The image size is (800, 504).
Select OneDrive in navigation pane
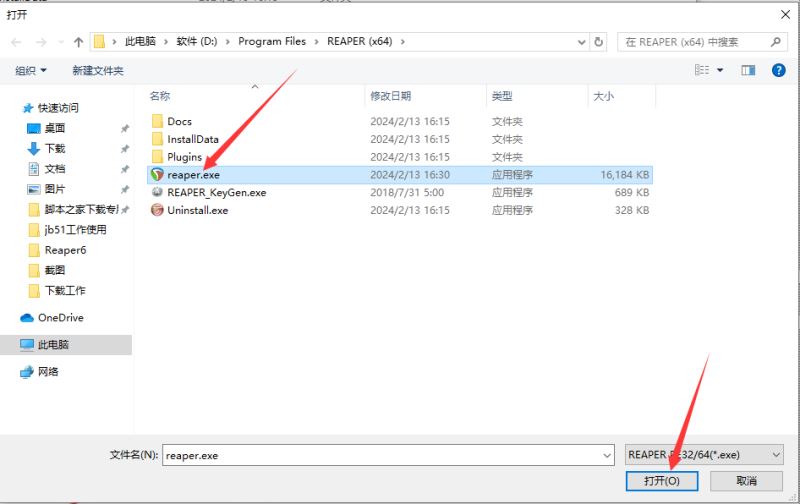point(61,318)
